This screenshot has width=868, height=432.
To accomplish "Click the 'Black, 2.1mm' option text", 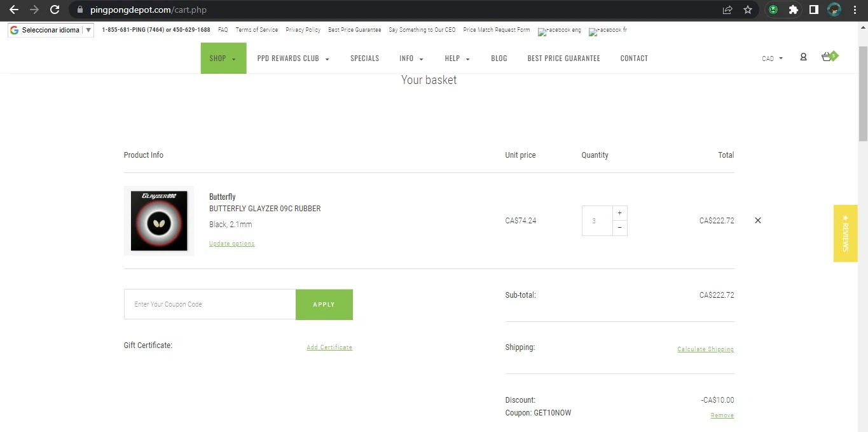I will pos(231,225).
